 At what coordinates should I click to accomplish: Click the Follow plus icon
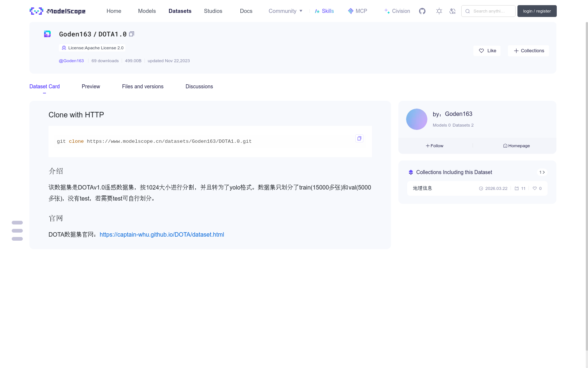pyautogui.click(x=428, y=146)
